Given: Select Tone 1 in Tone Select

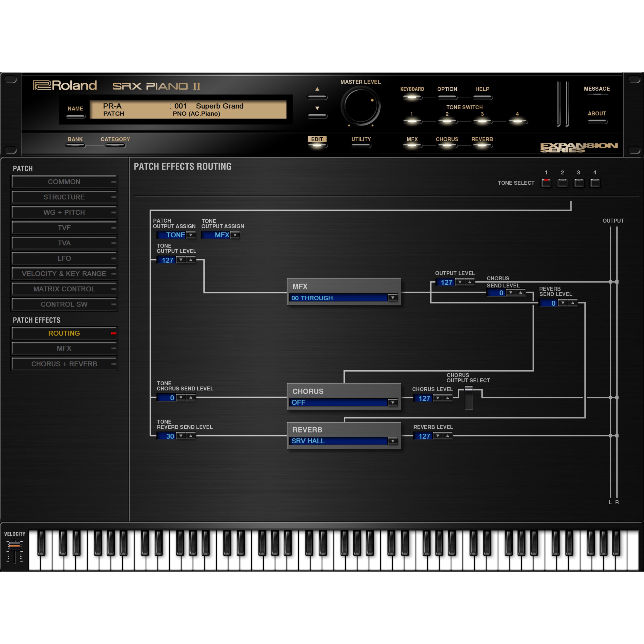Looking at the screenshot, I should coord(546,183).
